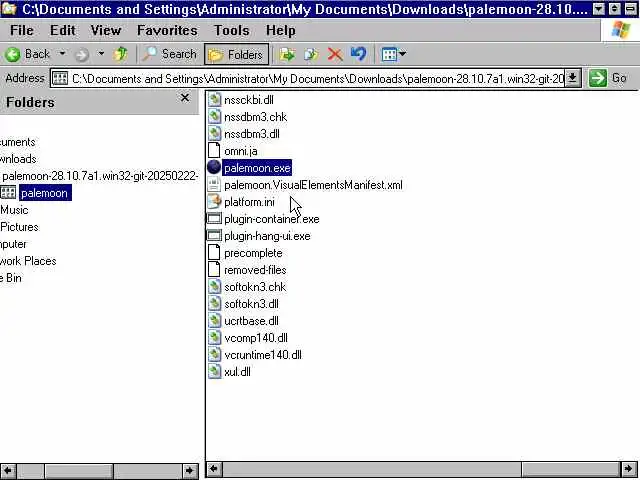Go up one folder level
640x480 pixels.
(x=120, y=54)
